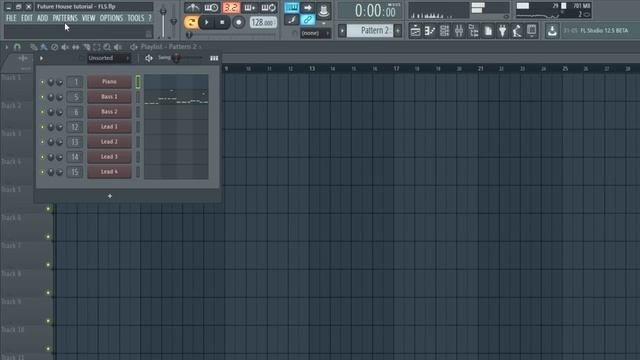Image resolution: width=640 pixels, height=360 pixels.
Task: Open the VIEW menu
Action: click(89, 18)
